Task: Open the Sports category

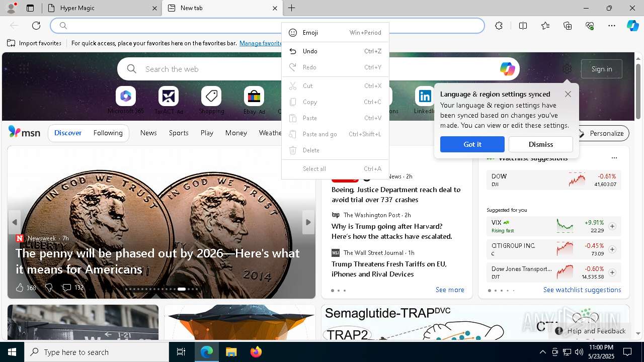Action: tap(179, 133)
